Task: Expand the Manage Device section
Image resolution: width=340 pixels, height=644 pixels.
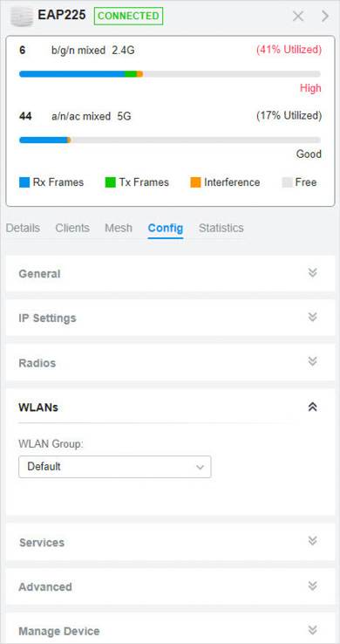Action: pyautogui.click(x=170, y=628)
